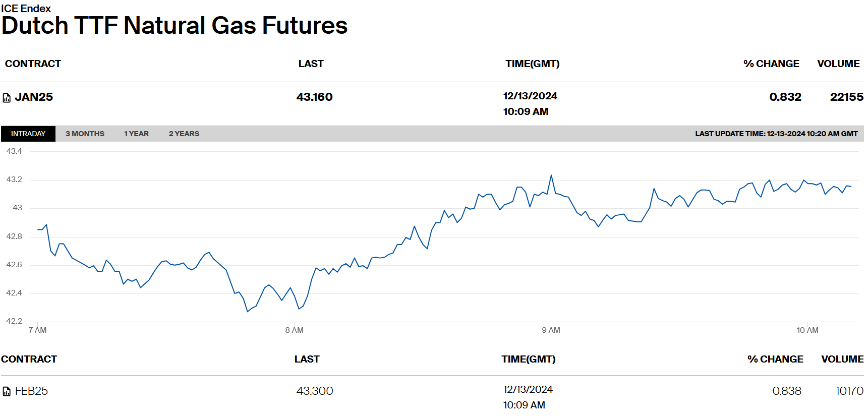Select the 3 MONTHS chart range
The height and width of the screenshot is (419, 868).
(85, 134)
